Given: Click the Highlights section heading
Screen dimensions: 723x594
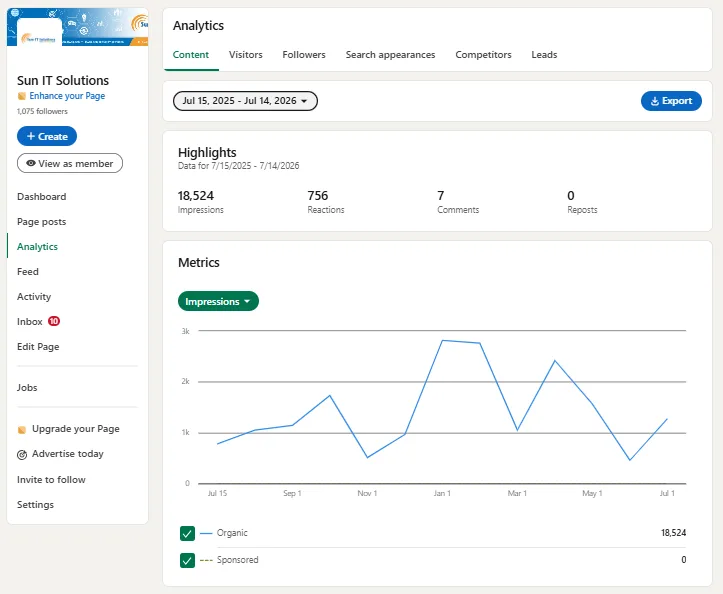Looking at the screenshot, I should pyautogui.click(x=207, y=153).
